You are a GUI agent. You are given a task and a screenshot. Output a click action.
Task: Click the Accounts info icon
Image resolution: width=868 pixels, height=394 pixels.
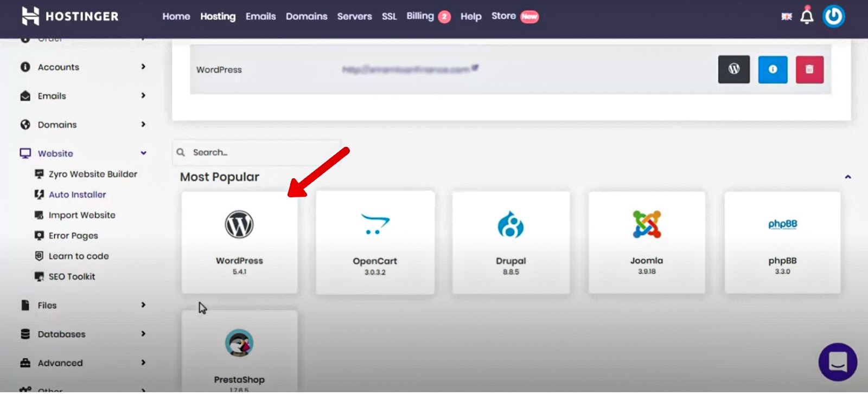tap(25, 67)
